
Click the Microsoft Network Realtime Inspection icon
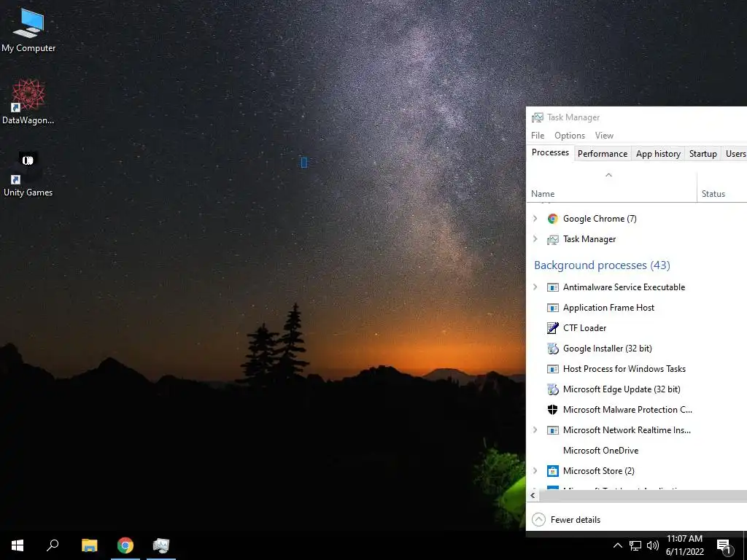pyautogui.click(x=553, y=430)
